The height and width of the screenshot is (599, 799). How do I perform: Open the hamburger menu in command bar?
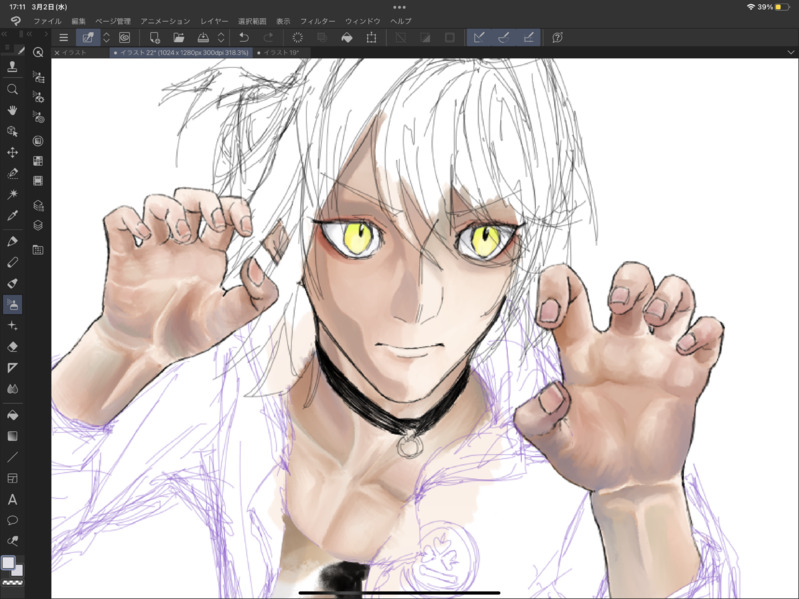(x=63, y=38)
